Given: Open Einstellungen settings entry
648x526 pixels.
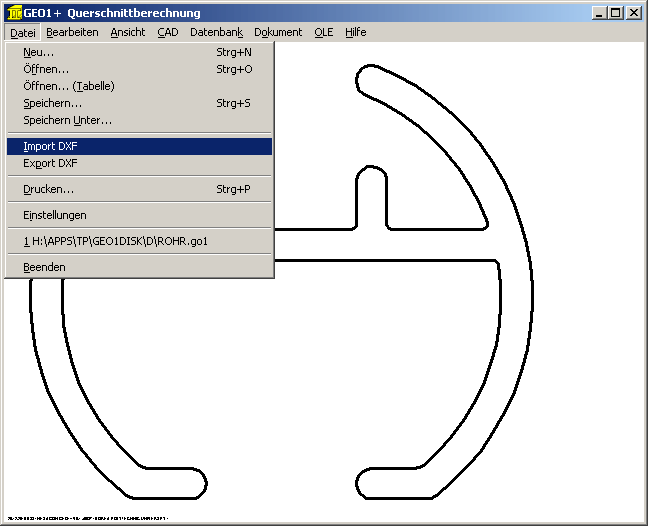Looking at the screenshot, I should pyautogui.click(x=54, y=215).
